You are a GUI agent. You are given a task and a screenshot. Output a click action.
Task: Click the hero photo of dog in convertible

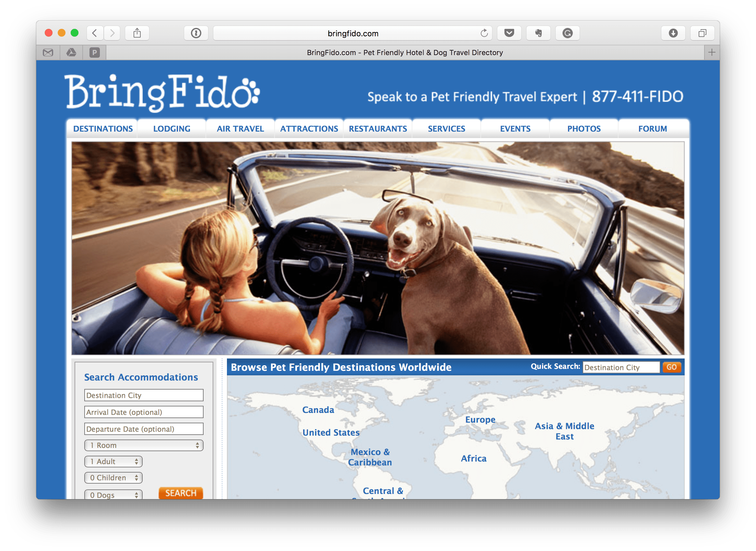click(x=378, y=248)
